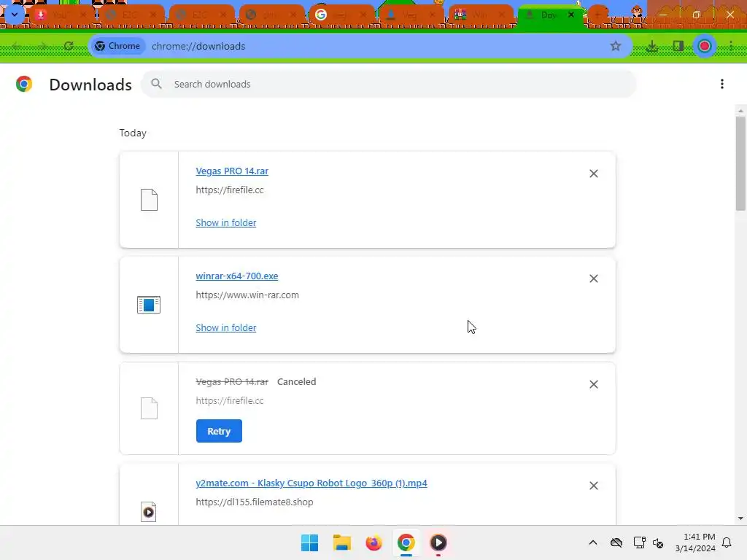
Task: Open the Windows Start menu
Action: click(309, 542)
